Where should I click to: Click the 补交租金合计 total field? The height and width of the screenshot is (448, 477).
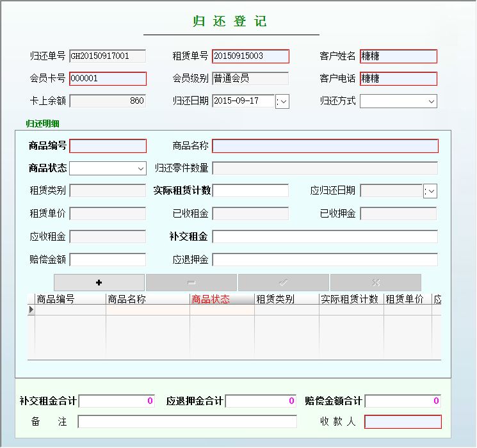[117, 401]
